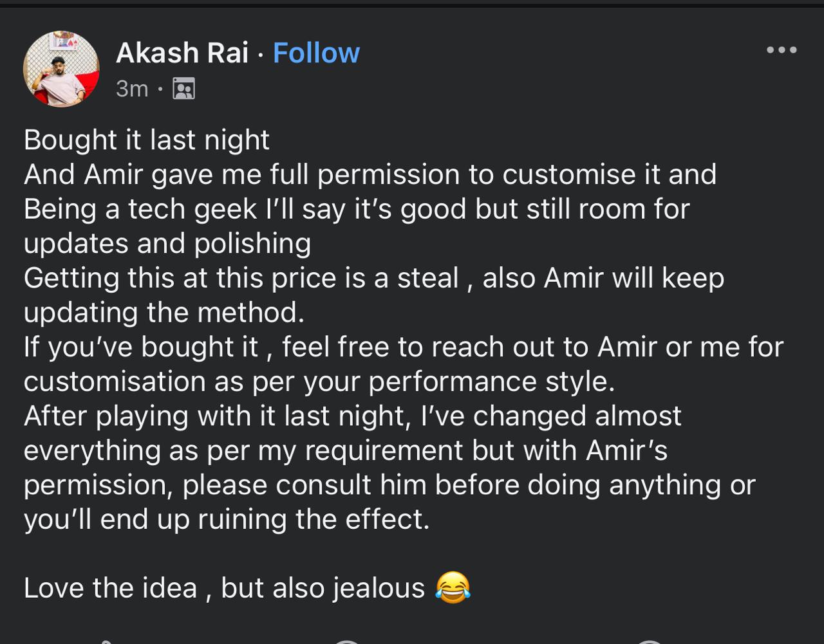The image size is (824, 644).
Task: Follow Akash Rai
Action: [316, 53]
